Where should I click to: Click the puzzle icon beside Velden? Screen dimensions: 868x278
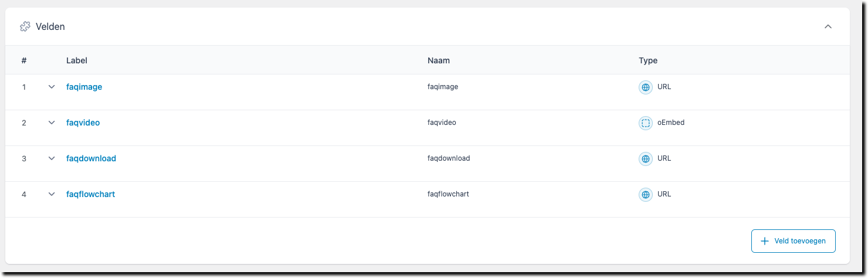click(x=25, y=26)
